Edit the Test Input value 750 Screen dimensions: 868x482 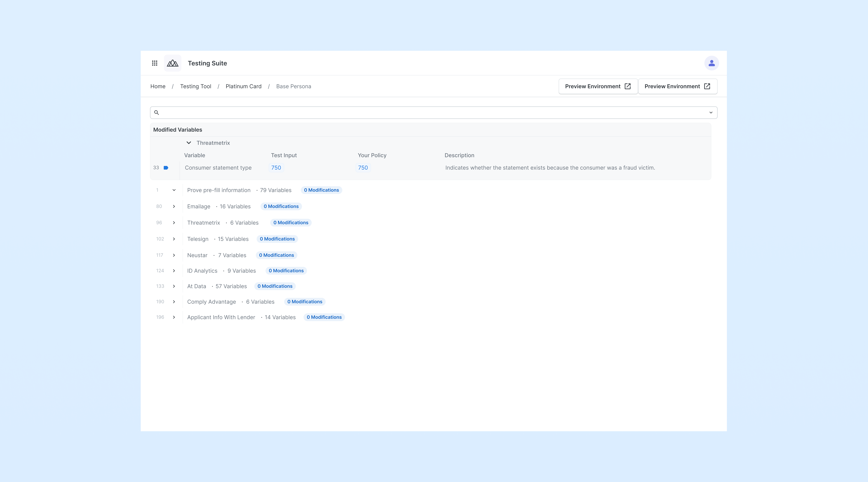276,168
